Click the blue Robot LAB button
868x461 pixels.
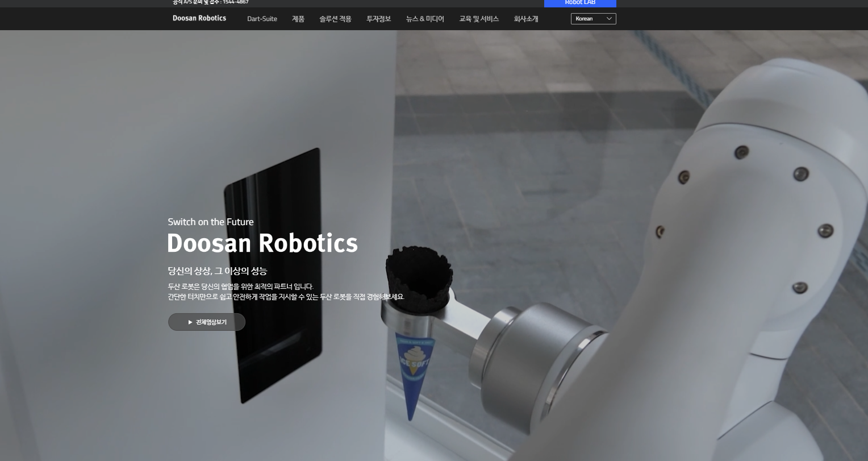[580, 3]
